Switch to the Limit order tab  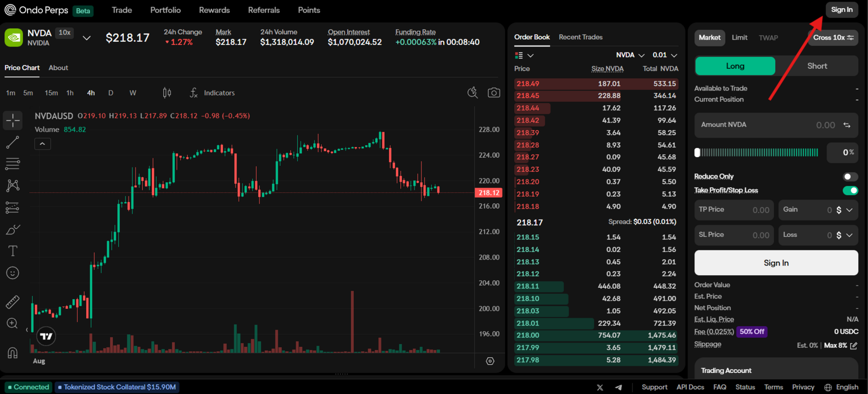pos(739,37)
